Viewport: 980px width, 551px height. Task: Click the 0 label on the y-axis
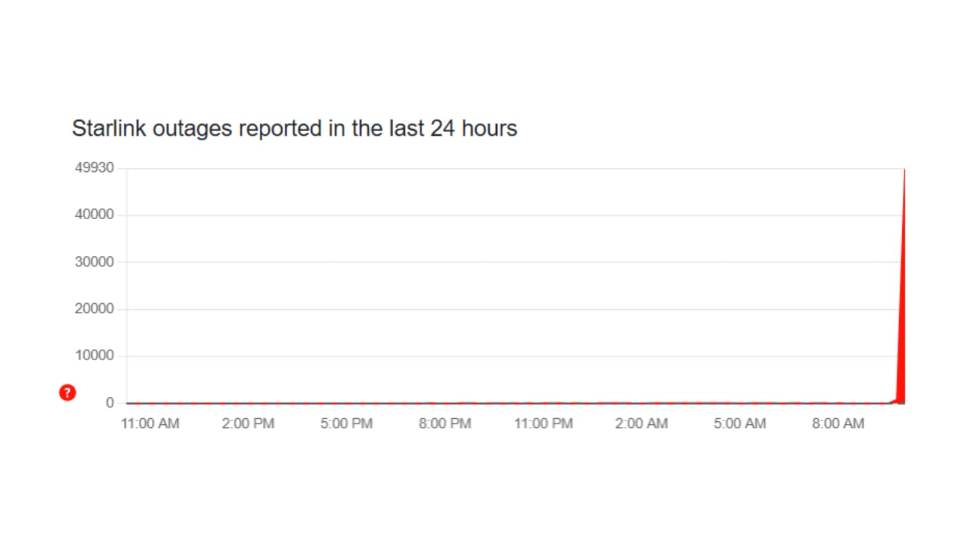point(110,403)
